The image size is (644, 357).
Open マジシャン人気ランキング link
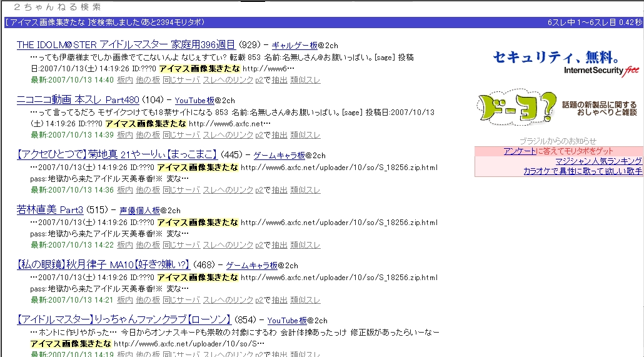[x=598, y=161]
